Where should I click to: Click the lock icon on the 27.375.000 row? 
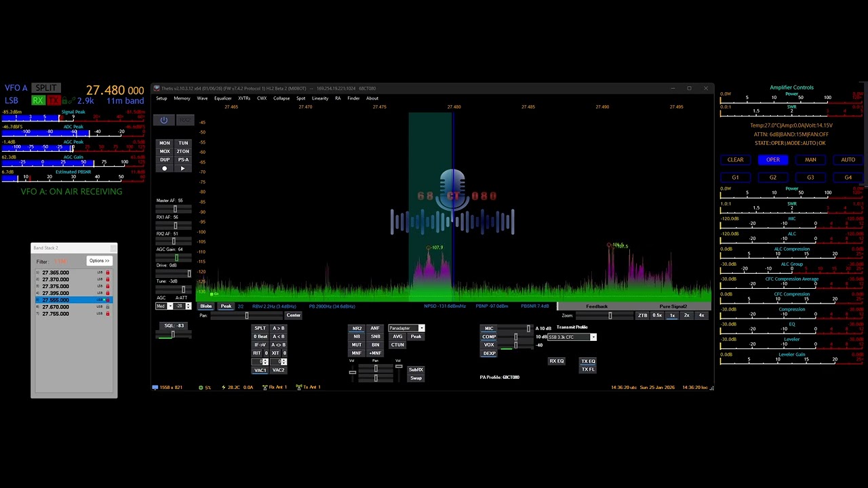[107, 286]
